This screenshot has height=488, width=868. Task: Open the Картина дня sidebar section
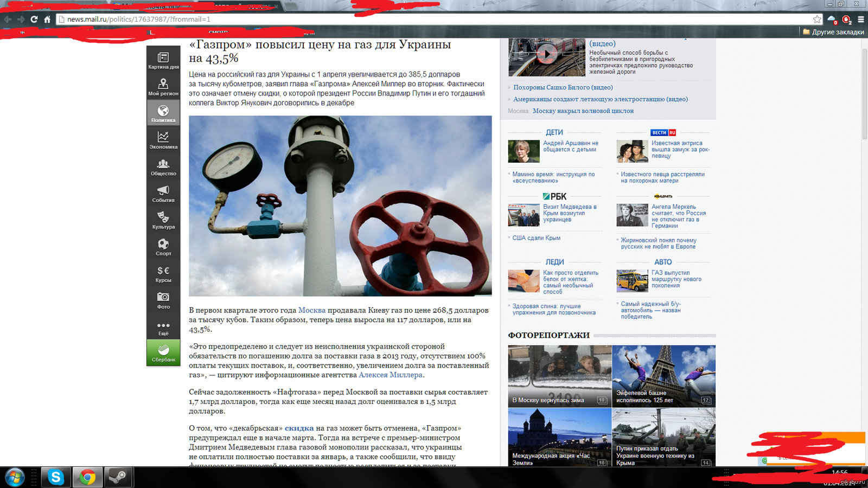(x=163, y=60)
